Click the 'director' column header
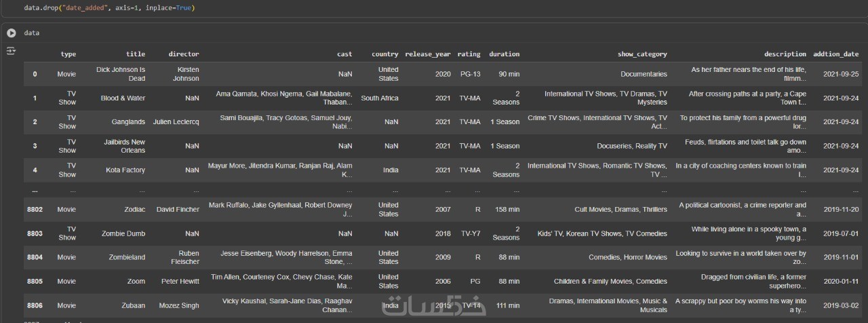 click(x=184, y=54)
